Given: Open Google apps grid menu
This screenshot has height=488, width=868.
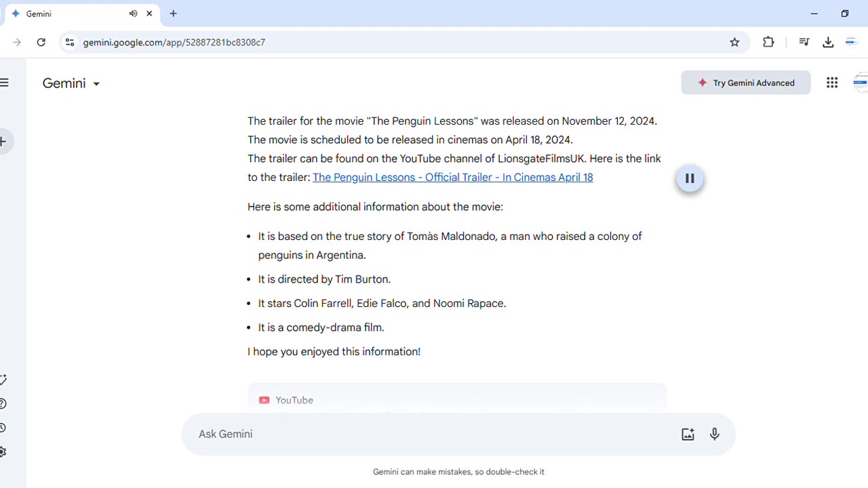Looking at the screenshot, I should [832, 83].
